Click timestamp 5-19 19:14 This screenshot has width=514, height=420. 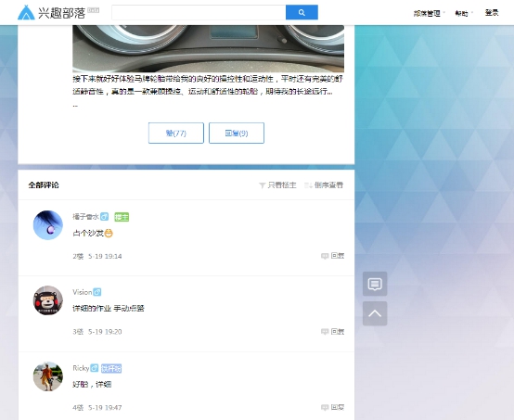coord(105,256)
